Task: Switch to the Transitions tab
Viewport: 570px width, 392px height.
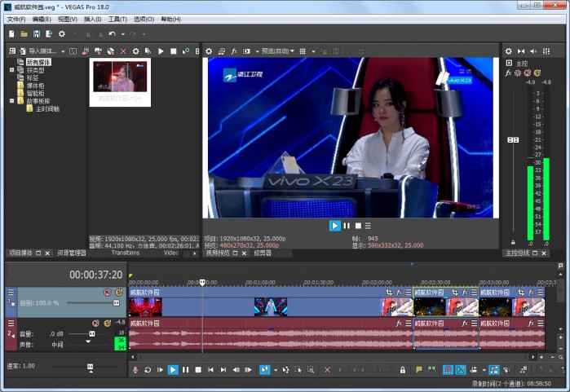Action: [126, 253]
